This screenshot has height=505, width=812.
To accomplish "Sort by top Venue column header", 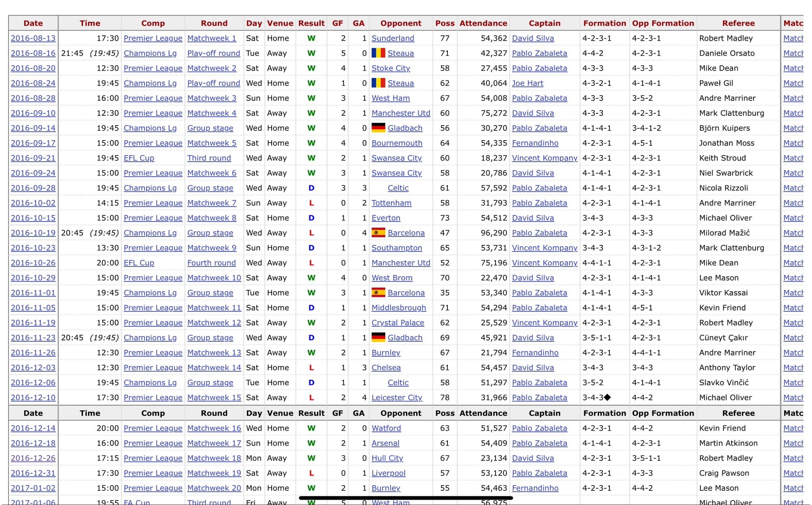I will click(x=280, y=23).
